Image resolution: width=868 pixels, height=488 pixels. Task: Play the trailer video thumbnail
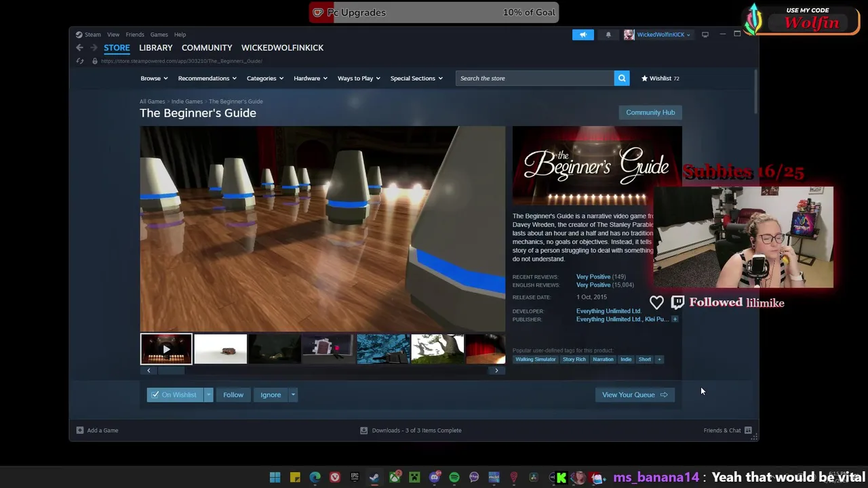pos(166,349)
